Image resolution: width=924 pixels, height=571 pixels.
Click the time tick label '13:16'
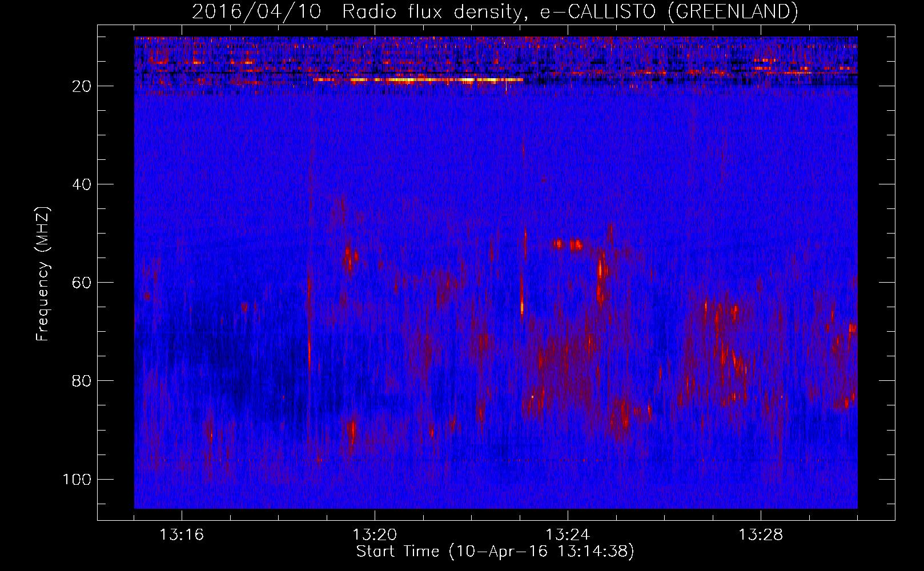click(x=182, y=535)
